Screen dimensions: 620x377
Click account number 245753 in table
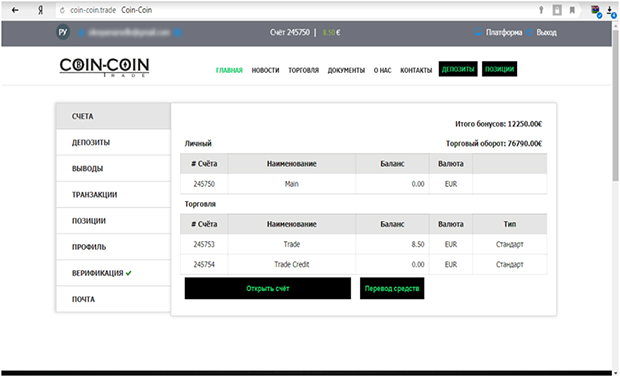(x=204, y=244)
